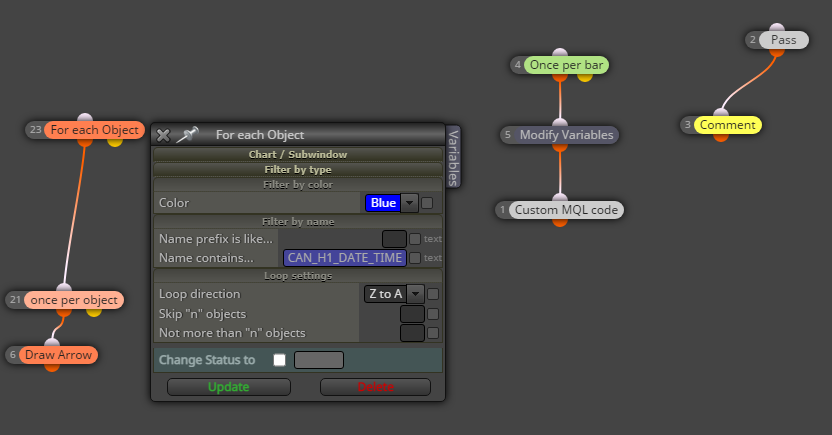Select the For each Object node
The image size is (832, 435).
click(x=94, y=130)
